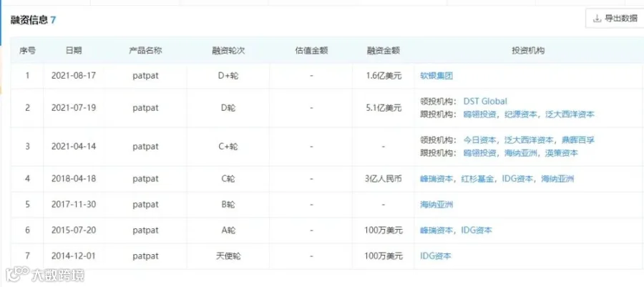Open 鼎晖百孚 investor link
The image size is (644, 287).
click(578, 140)
